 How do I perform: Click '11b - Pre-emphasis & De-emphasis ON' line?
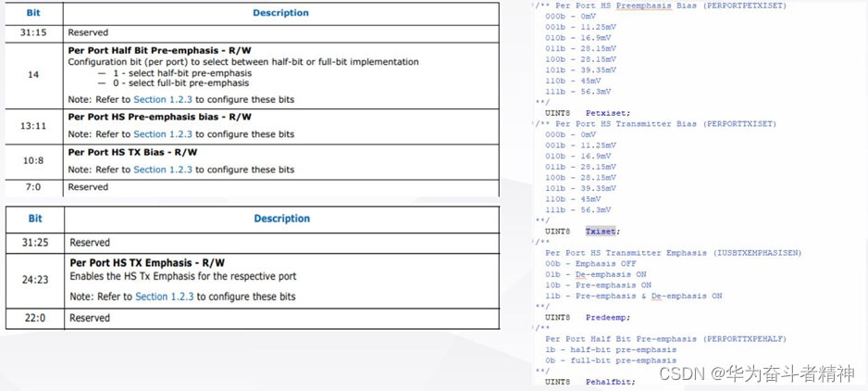click(634, 296)
